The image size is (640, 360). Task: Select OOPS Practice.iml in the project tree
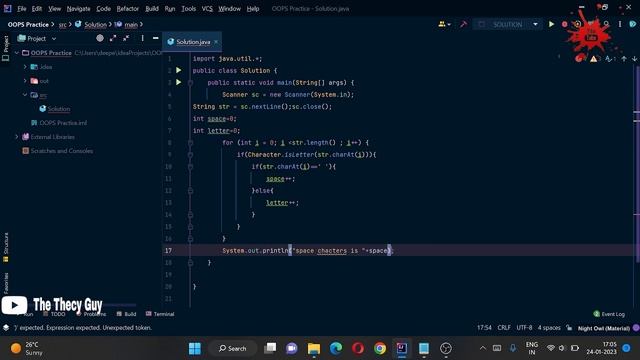click(63, 122)
